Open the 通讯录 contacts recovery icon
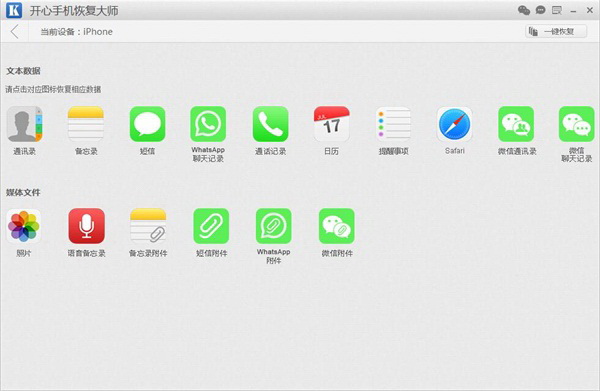The width and height of the screenshot is (600, 391). [24, 124]
